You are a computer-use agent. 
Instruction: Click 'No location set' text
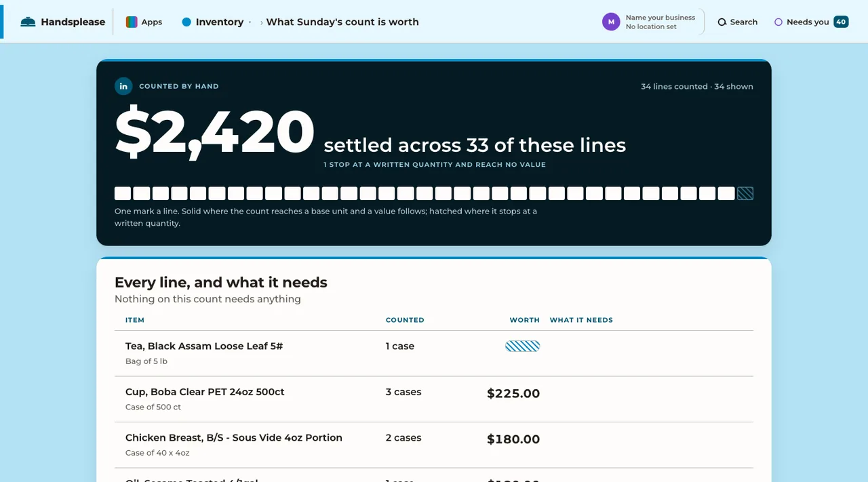point(651,27)
